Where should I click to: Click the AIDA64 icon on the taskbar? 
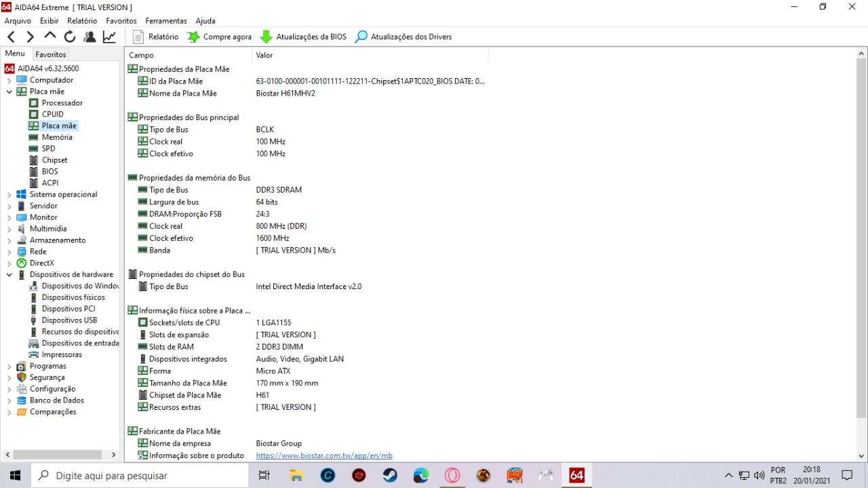pos(576,475)
